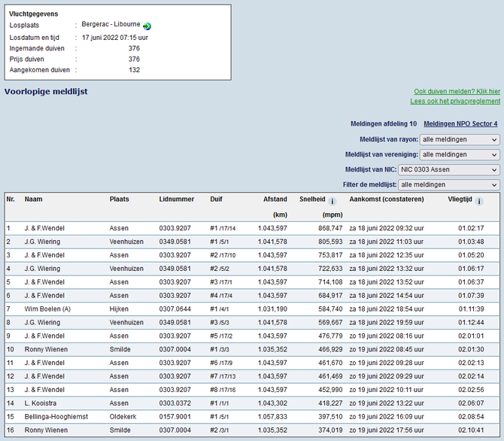Open the 'Lees ook het privacyreglement' link
The image size is (504, 441).
point(455,101)
